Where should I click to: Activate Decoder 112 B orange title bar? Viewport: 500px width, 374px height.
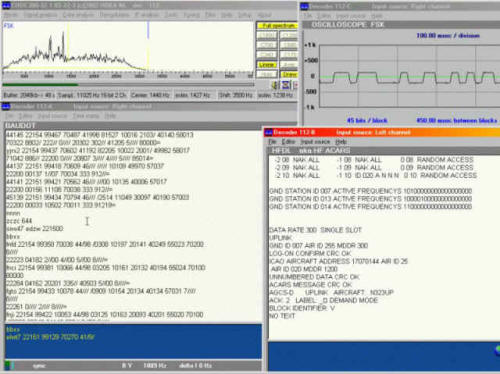382,133
